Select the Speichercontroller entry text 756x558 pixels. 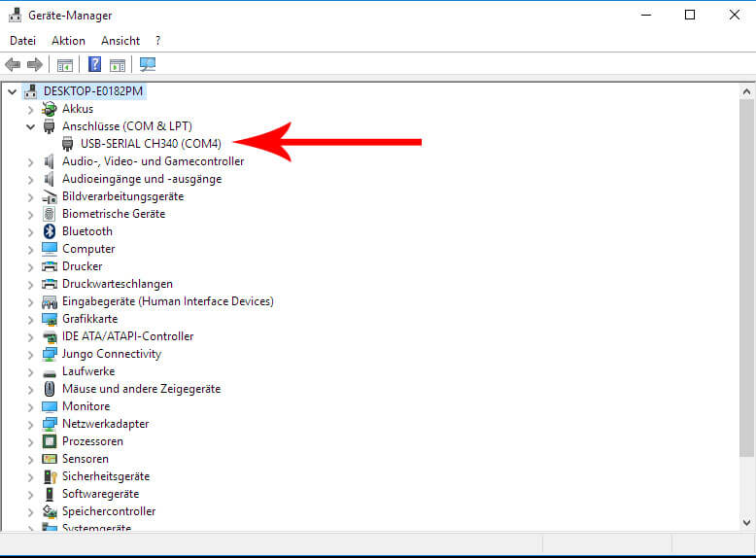(x=109, y=511)
